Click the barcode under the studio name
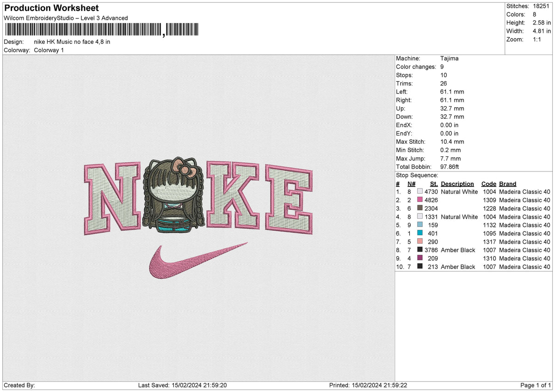The width and height of the screenshot is (555, 392). (102, 30)
